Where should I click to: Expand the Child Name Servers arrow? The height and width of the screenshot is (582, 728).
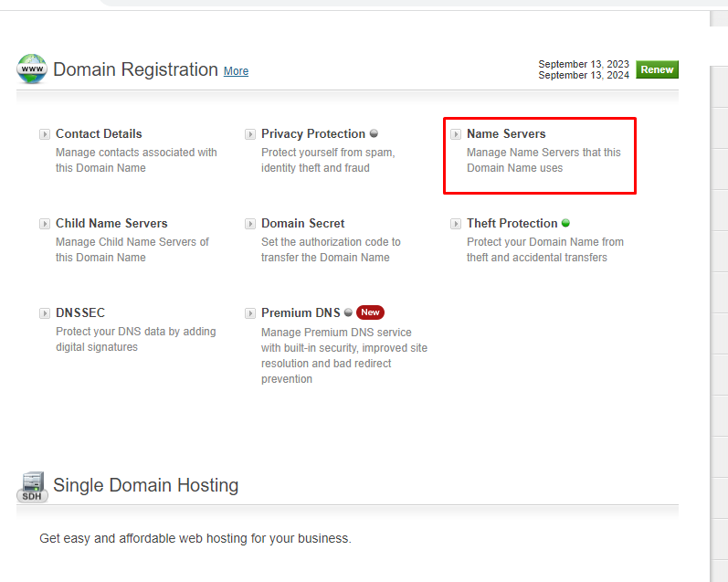pyautogui.click(x=45, y=224)
